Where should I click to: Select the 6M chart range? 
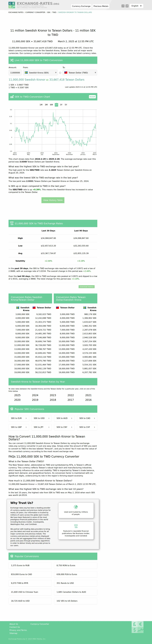(51, 105)
